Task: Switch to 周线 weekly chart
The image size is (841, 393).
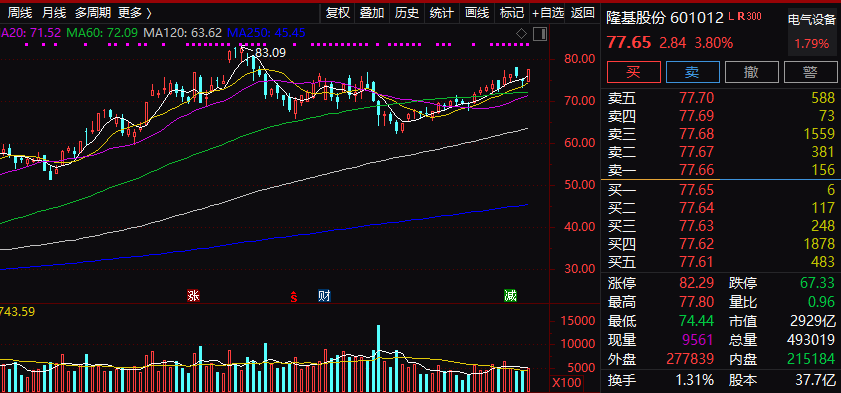Action: tap(20, 12)
